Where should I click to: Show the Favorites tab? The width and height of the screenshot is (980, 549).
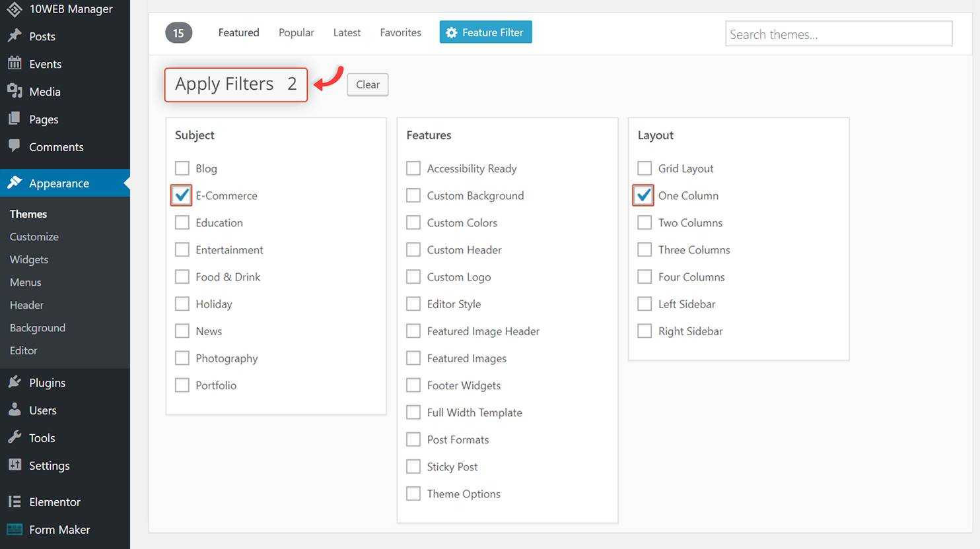coord(400,32)
